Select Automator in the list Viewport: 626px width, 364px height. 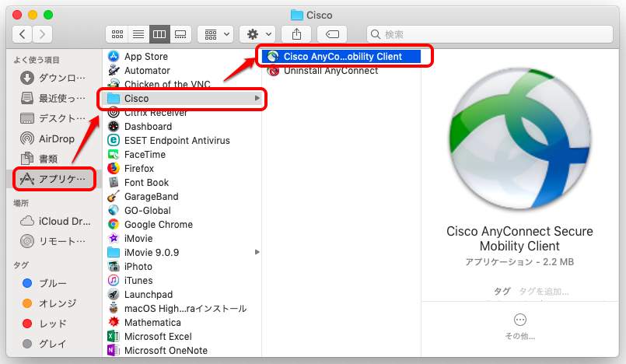tap(182, 70)
